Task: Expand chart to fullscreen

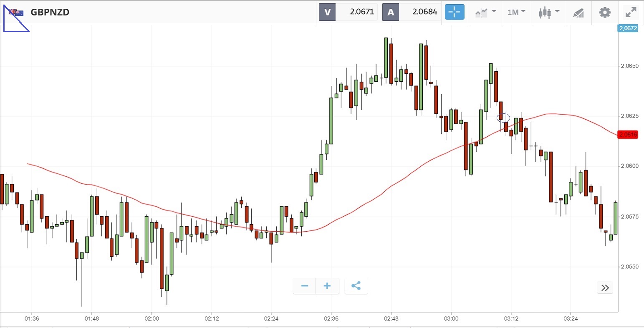Action: point(631,12)
